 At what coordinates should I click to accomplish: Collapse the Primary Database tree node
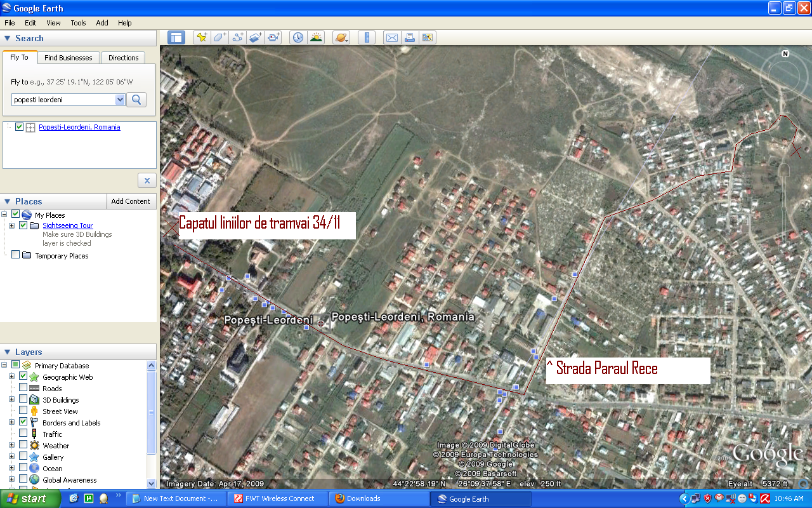click(4, 365)
